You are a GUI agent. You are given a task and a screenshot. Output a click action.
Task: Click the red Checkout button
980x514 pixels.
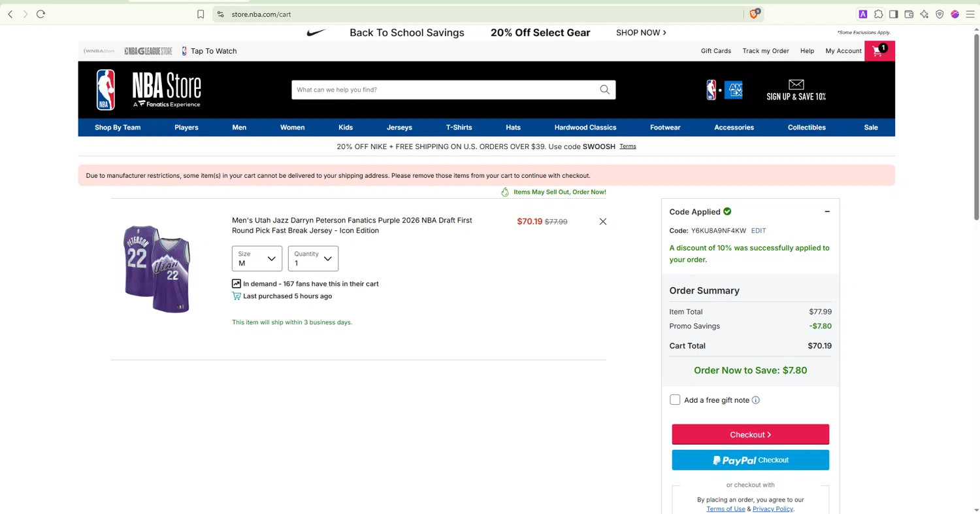tap(751, 435)
